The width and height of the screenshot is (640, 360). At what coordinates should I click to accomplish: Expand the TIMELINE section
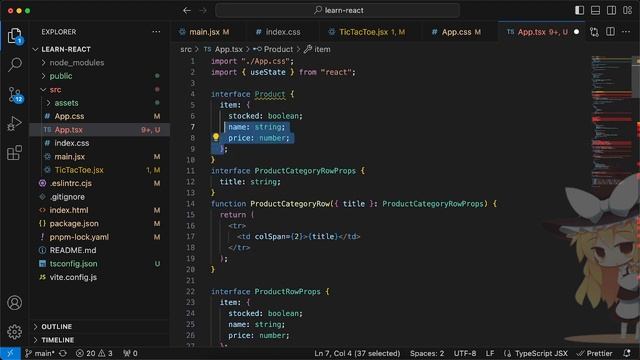[100, 340]
